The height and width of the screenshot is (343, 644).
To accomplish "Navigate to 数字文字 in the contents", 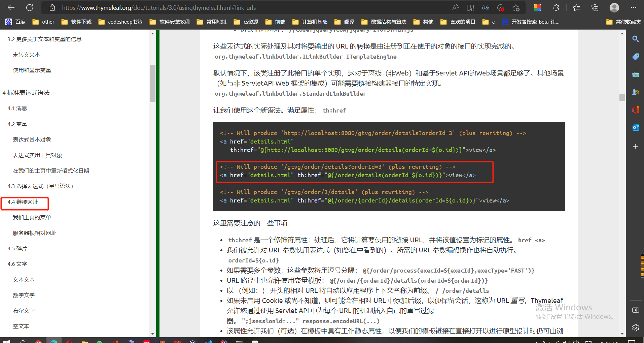I will point(24,295).
